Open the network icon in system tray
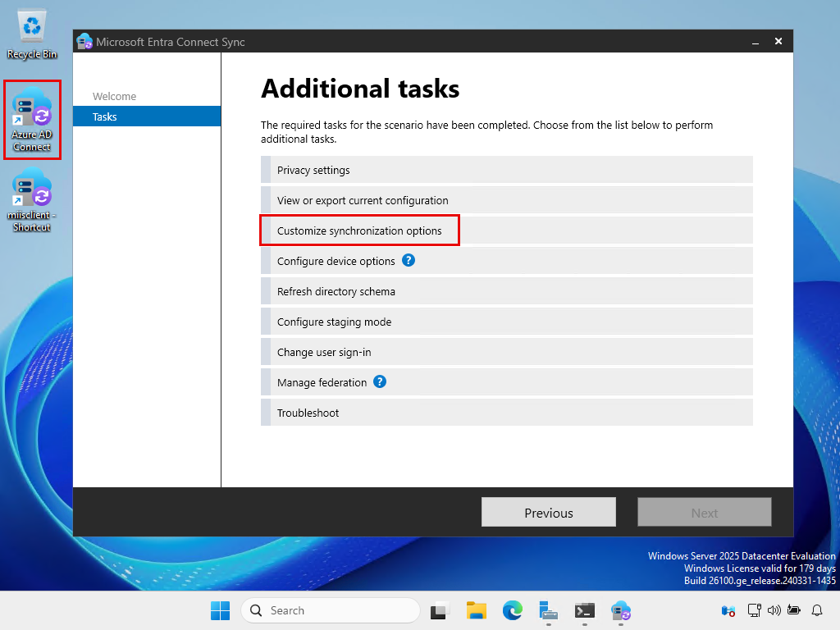The width and height of the screenshot is (840, 630). 755,610
